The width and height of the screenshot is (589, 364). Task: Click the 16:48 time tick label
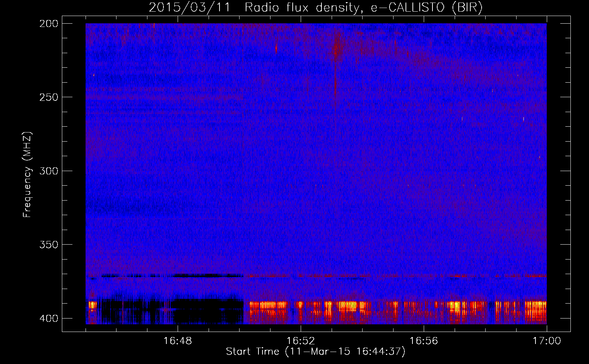pyautogui.click(x=178, y=341)
